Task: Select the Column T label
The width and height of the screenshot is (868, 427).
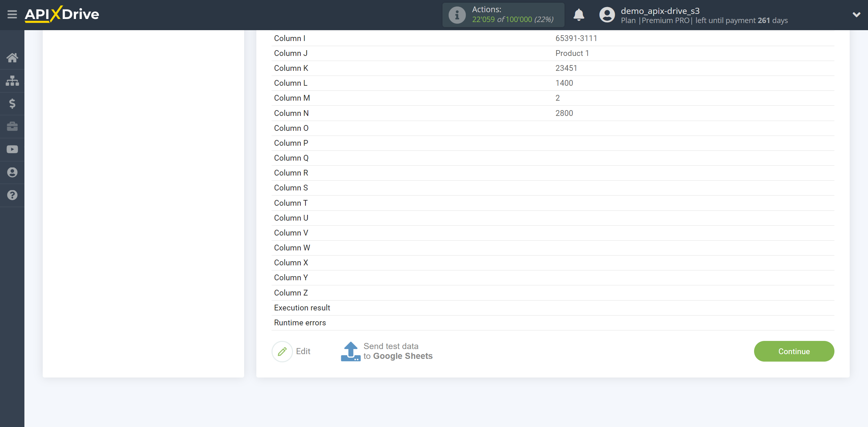Action: (291, 203)
